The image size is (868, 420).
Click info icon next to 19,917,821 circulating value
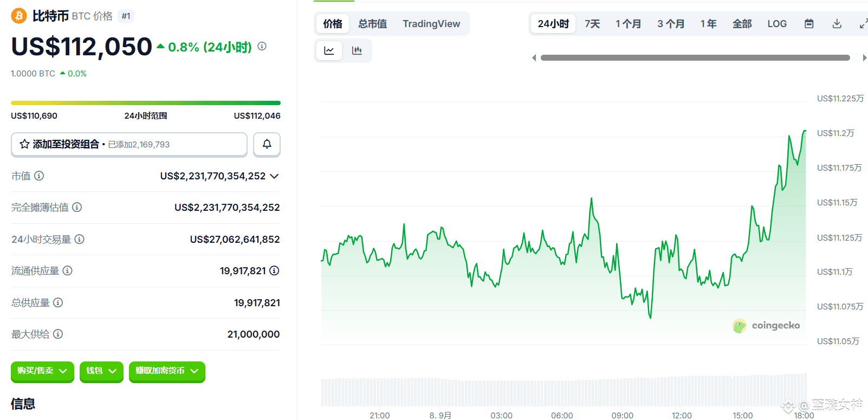pos(274,270)
